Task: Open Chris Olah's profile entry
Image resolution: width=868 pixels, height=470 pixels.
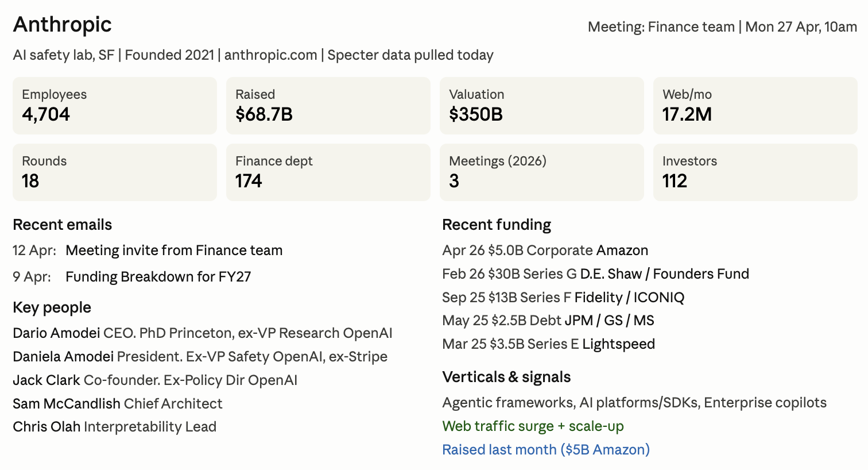Action: pyautogui.click(x=46, y=427)
